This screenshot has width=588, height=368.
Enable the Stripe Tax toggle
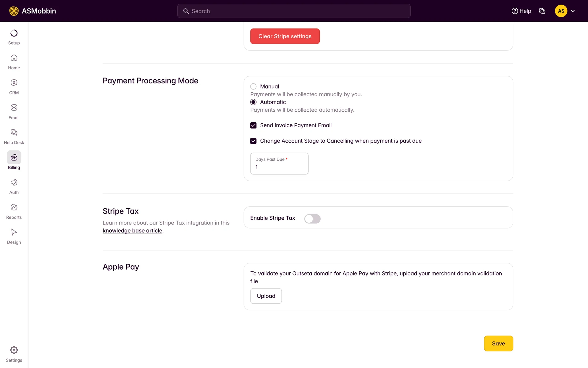coord(312,219)
